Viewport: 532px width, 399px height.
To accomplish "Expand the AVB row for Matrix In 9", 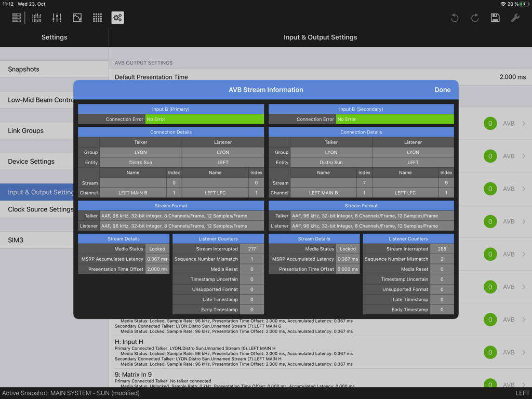I will pyautogui.click(x=525, y=384).
